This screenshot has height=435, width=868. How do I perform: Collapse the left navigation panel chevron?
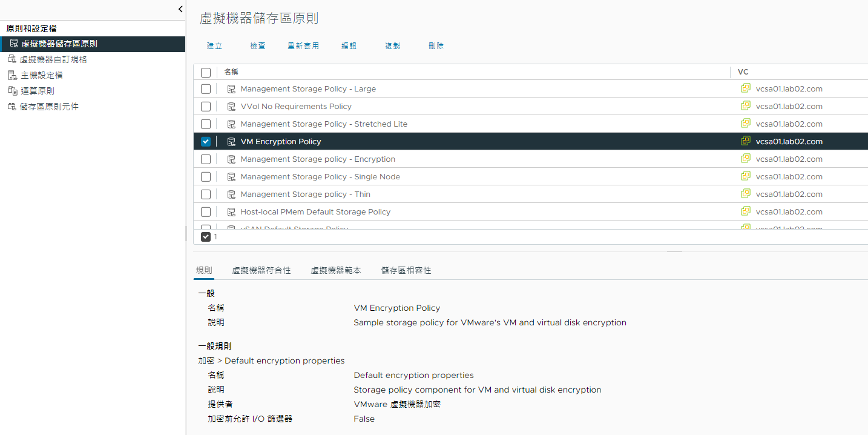point(180,9)
